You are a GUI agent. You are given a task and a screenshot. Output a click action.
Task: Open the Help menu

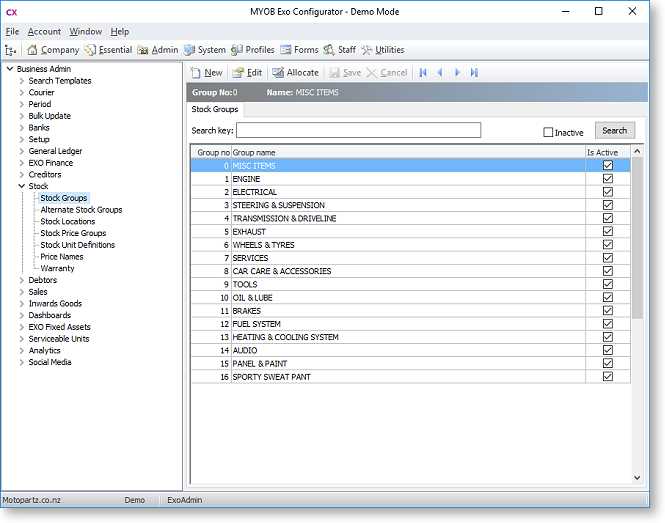pos(120,32)
